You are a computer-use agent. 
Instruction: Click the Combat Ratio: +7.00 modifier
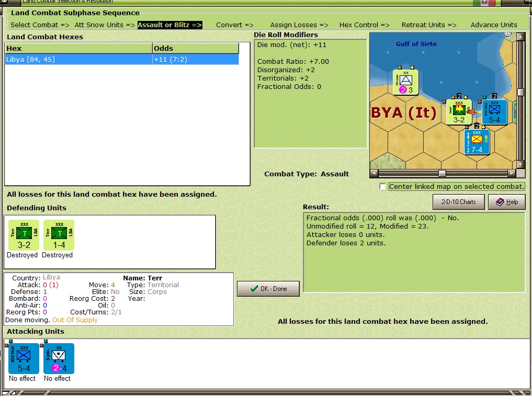click(293, 61)
